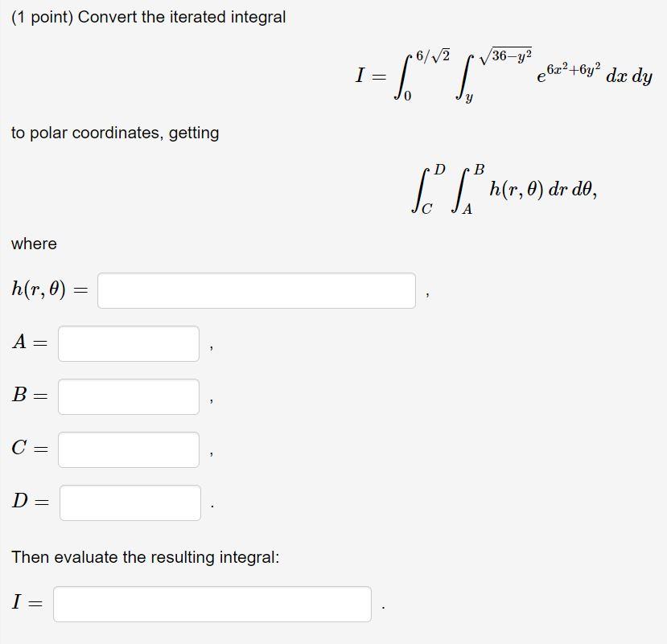This screenshot has height=644, width=667.
Task: Click the word where above the answers
Action: [33, 244]
